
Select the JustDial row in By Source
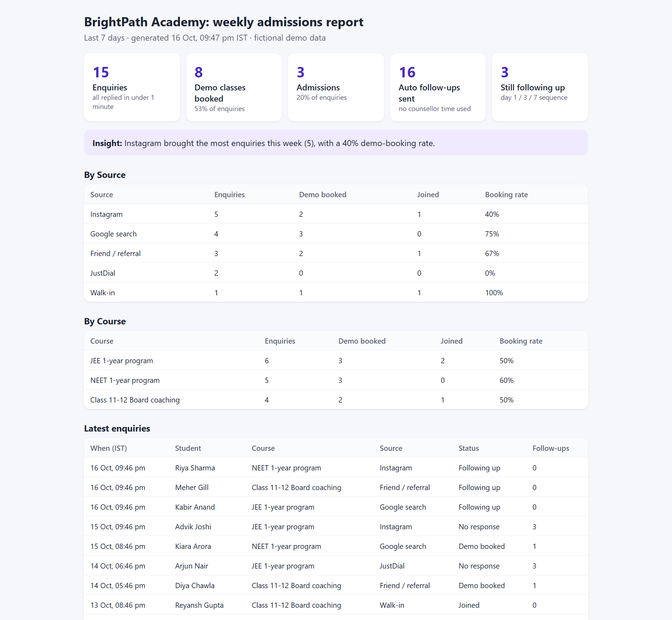click(336, 273)
